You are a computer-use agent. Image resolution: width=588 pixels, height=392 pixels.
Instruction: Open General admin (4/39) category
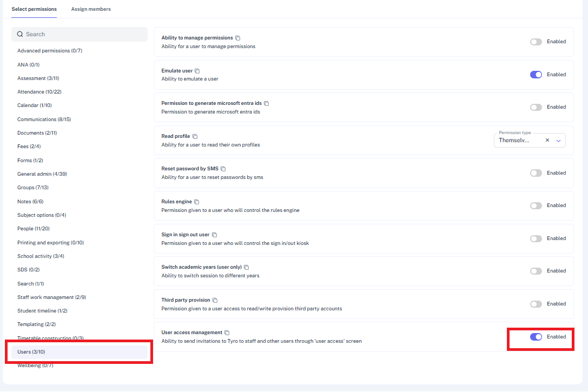click(42, 174)
